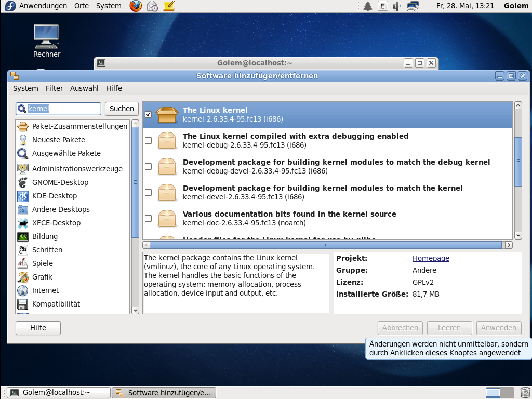Click the Kompatibilität floppy icon
The image size is (532, 399).
click(x=23, y=304)
